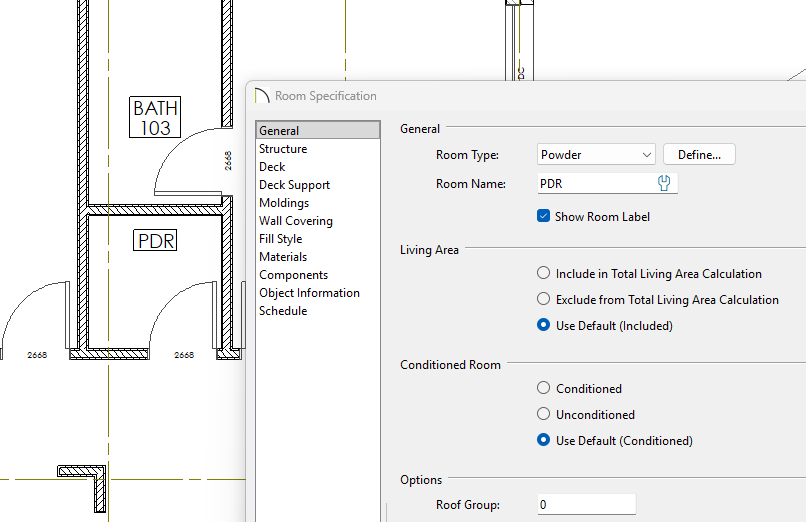Open the Fill Style panel
Image resolution: width=806 pixels, height=522 pixels.
coord(280,239)
